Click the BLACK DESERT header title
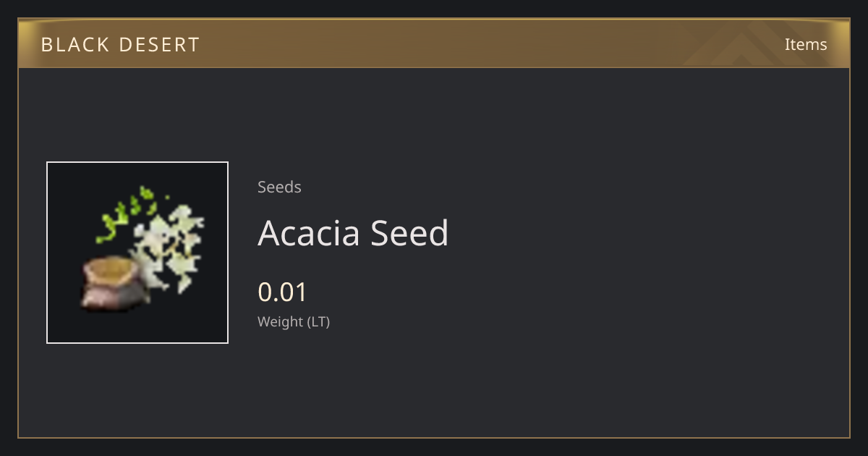Image resolution: width=868 pixels, height=456 pixels. tap(120, 45)
